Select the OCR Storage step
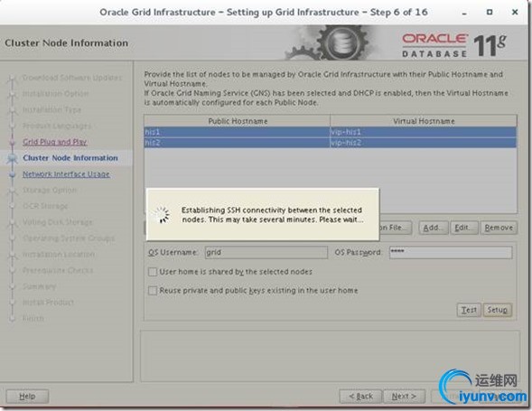This screenshot has height=411, width=532. coord(45,206)
